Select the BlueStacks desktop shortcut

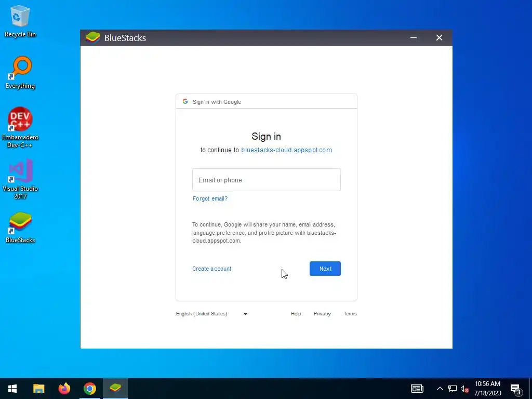coord(20,228)
